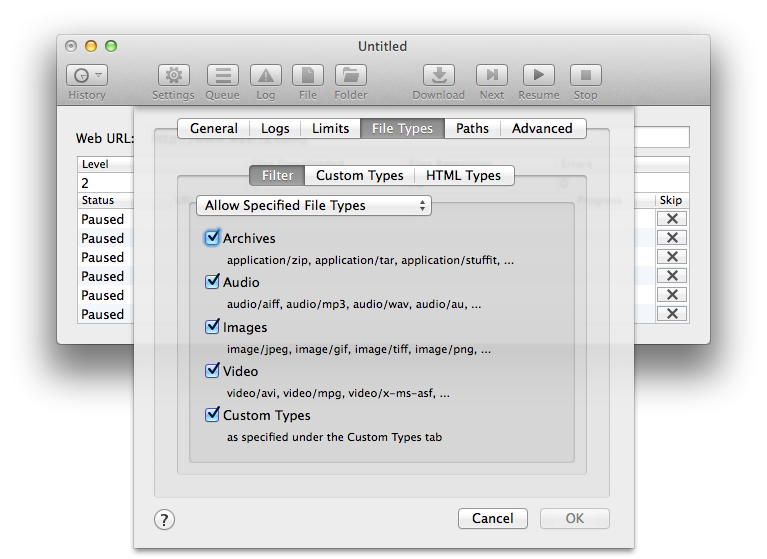Skip the third Paused item

pos(672,256)
